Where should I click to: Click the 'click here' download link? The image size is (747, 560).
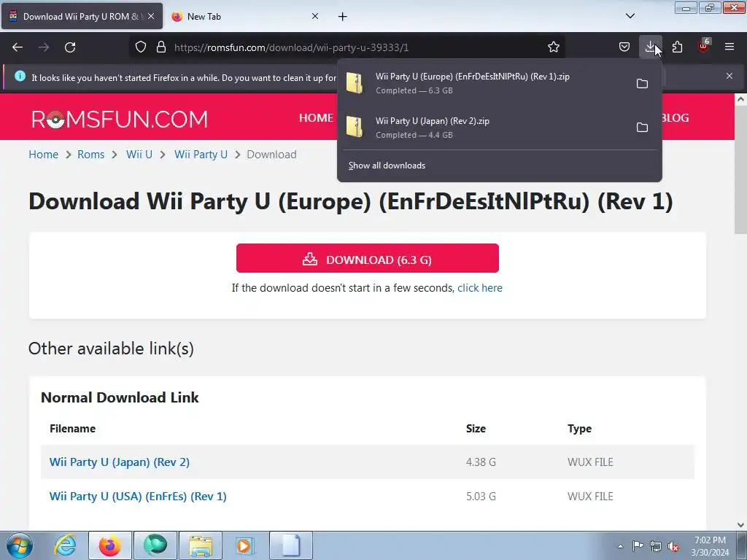click(480, 288)
